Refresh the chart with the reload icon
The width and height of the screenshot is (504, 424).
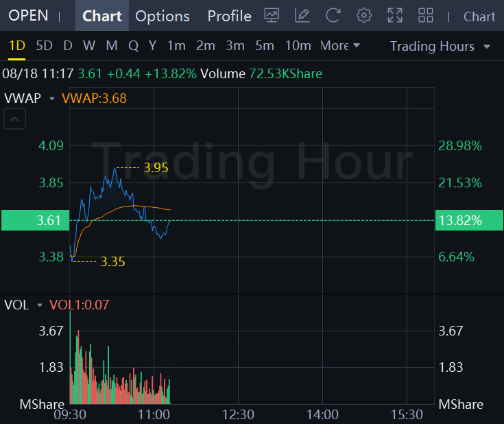click(333, 16)
